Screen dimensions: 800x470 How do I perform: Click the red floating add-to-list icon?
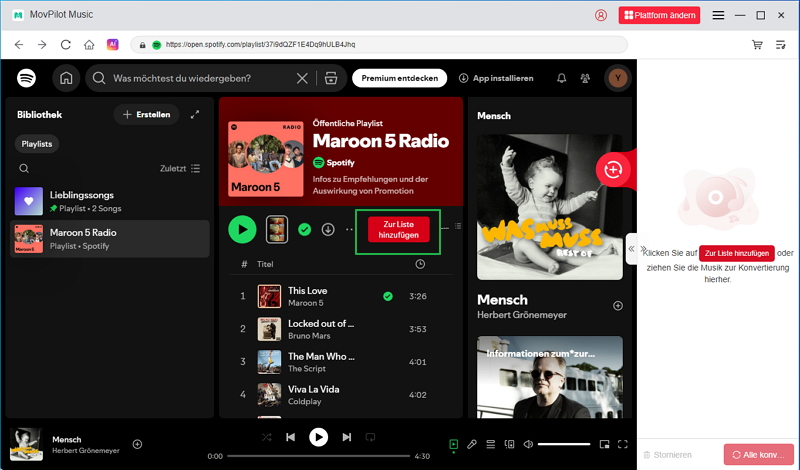613,170
